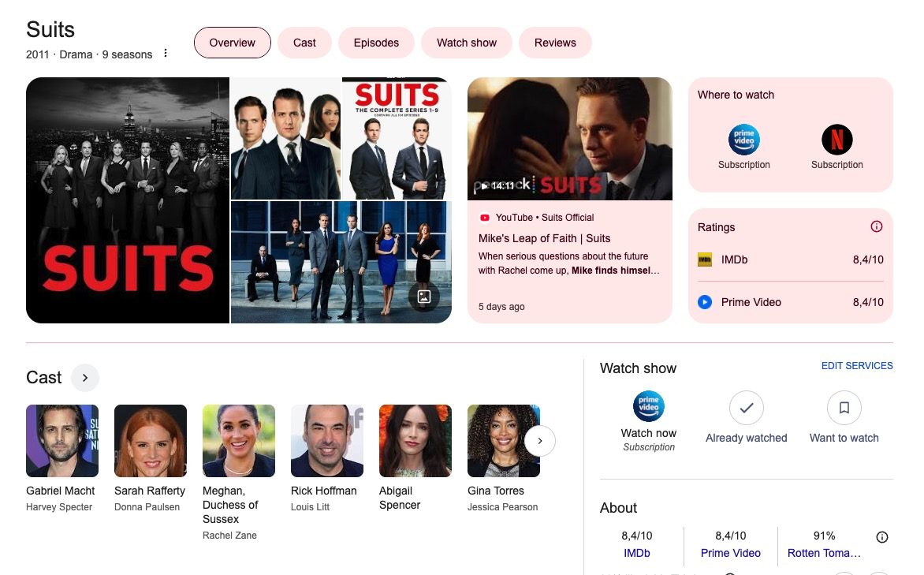Open the three-dot menu beside 9 seasons
Viewport: 924px width, 575px height.
tap(166, 54)
